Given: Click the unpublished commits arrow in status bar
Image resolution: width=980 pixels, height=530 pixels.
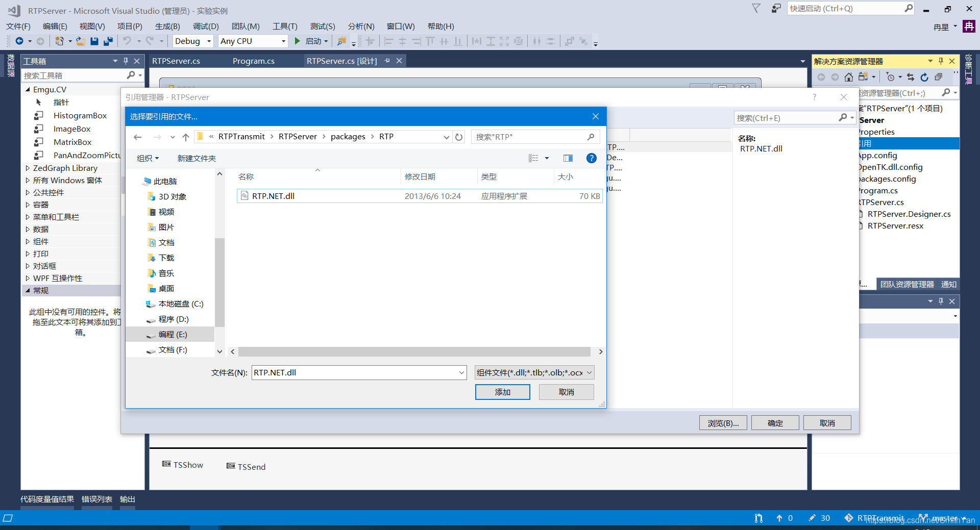Looking at the screenshot, I should (x=779, y=518).
